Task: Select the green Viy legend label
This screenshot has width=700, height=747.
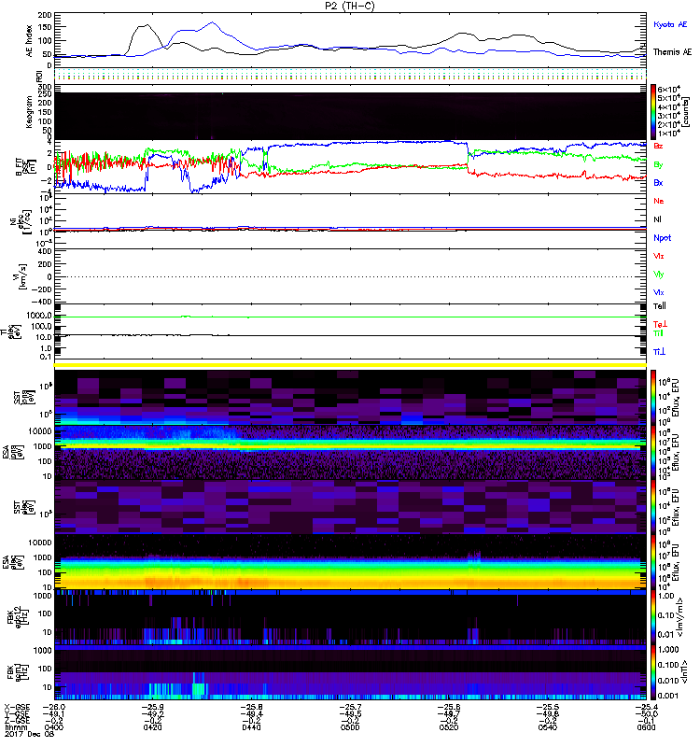Action: pos(658,275)
